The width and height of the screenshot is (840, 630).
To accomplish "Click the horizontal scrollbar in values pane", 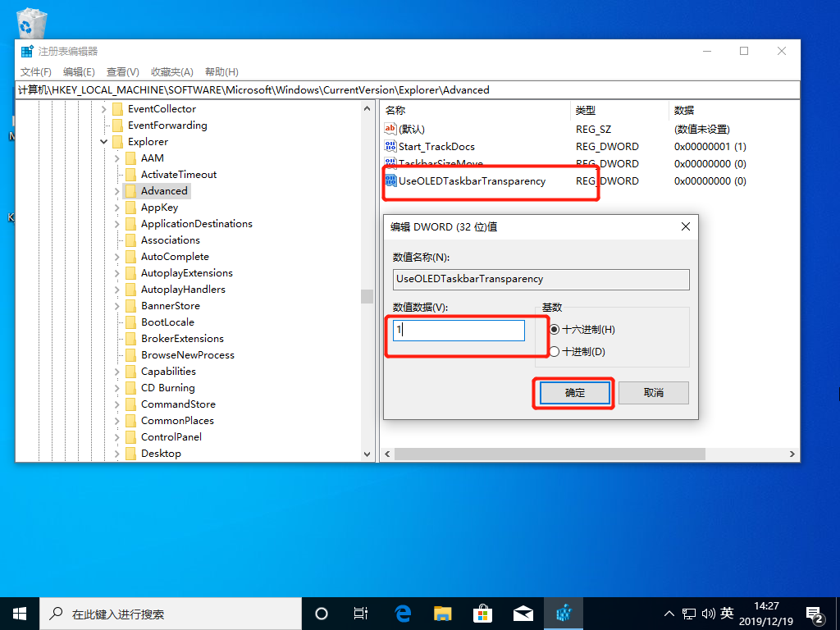I will 550,454.
